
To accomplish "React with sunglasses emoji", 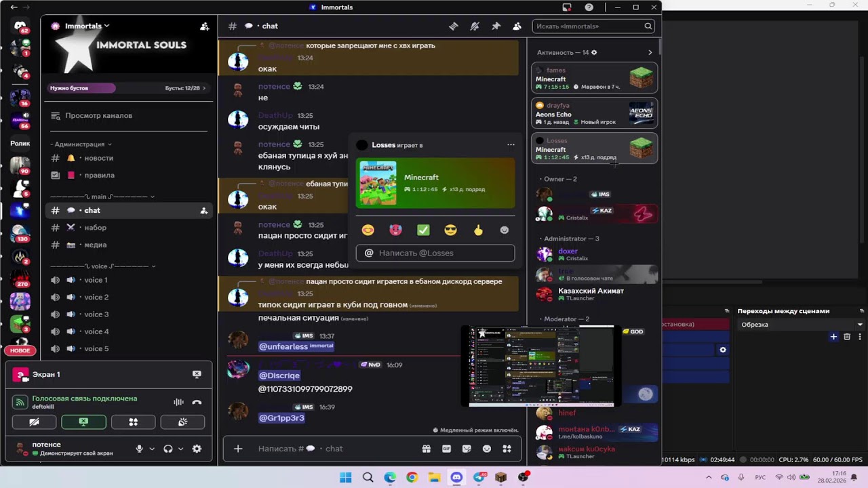I will [x=450, y=230].
